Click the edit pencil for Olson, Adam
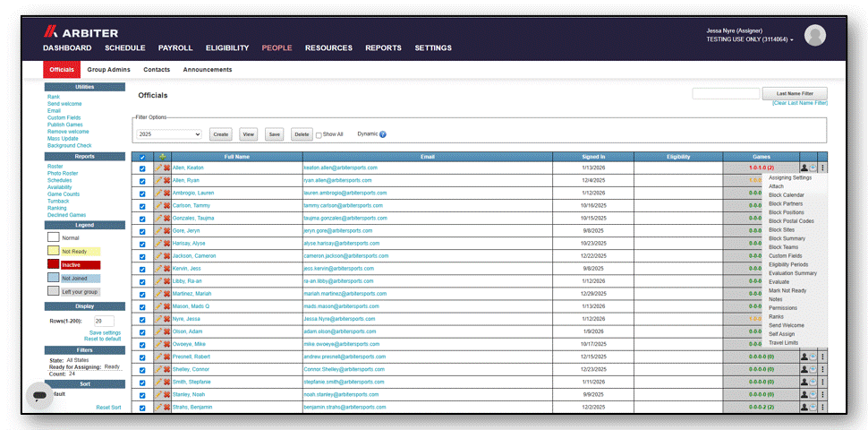This screenshot has width=868, height=430. click(x=158, y=331)
